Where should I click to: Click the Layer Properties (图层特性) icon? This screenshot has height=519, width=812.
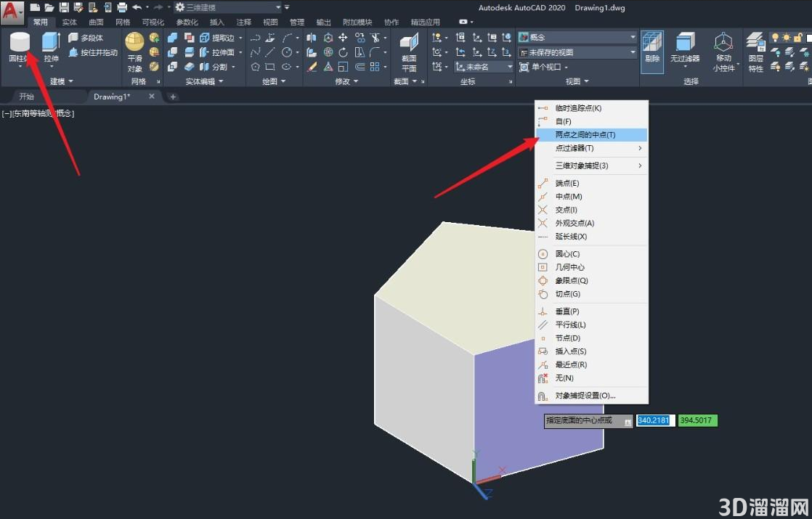[x=755, y=52]
